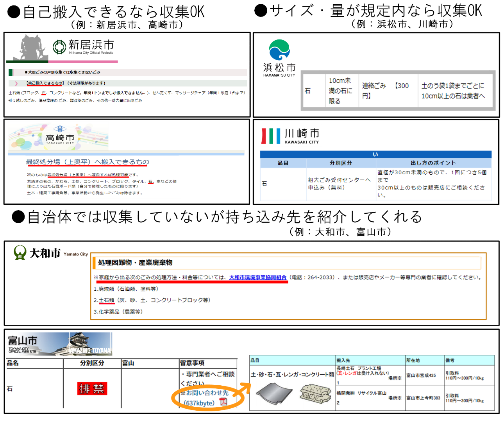Click the Kawasaki 品目 column header
This screenshot has height=422, width=504.
[283, 163]
